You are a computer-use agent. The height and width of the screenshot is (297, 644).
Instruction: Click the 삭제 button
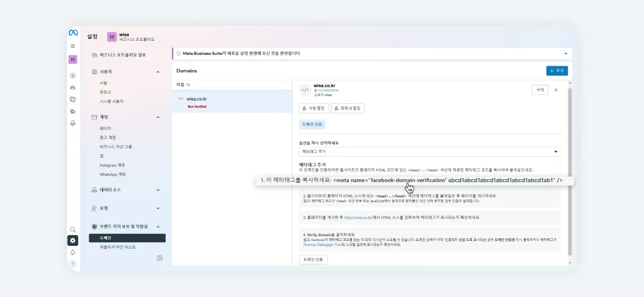click(539, 90)
